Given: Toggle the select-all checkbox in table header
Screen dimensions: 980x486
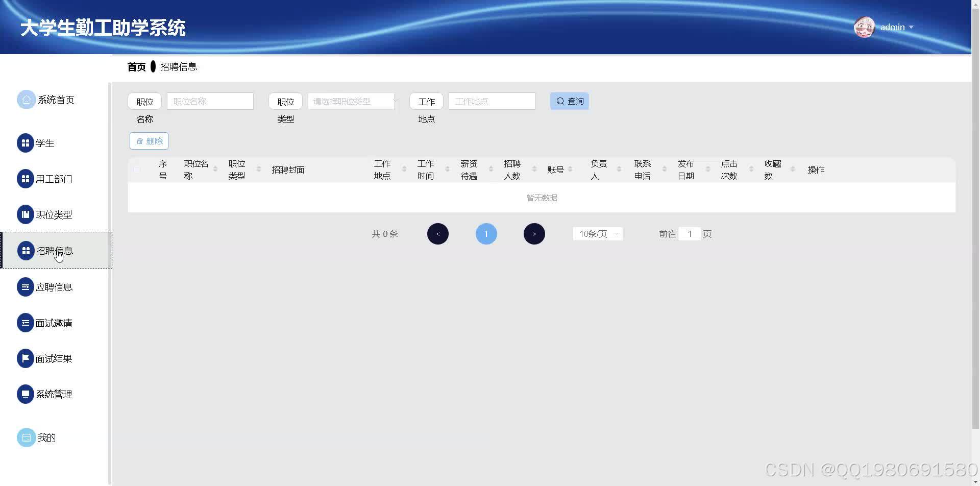Looking at the screenshot, I should (137, 169).
